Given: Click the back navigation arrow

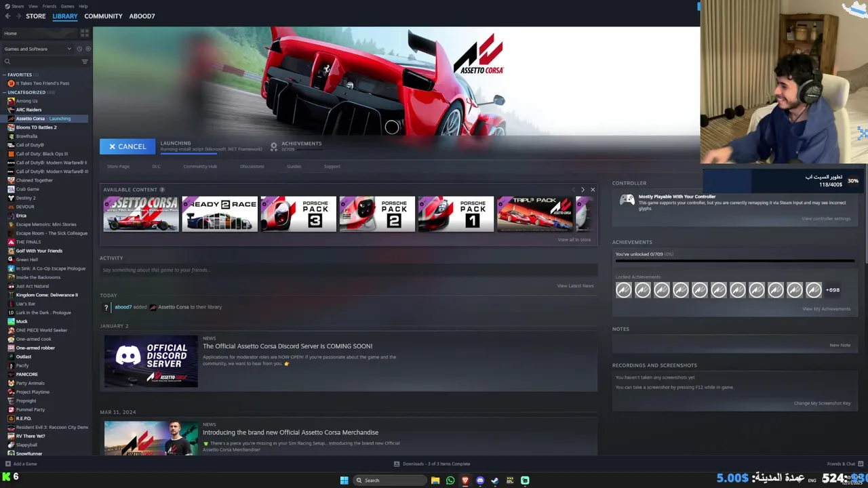Looking at the screenshot, I should click(7, 16).
